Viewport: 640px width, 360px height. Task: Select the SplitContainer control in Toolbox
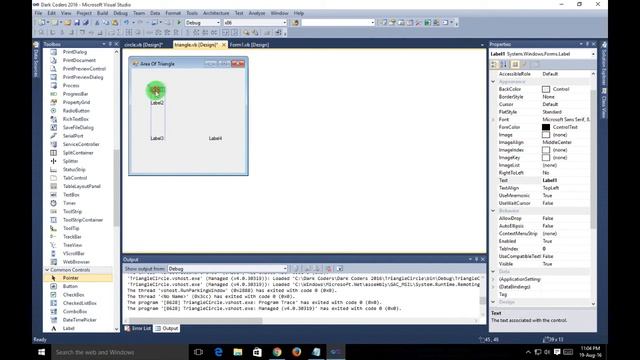78,153
